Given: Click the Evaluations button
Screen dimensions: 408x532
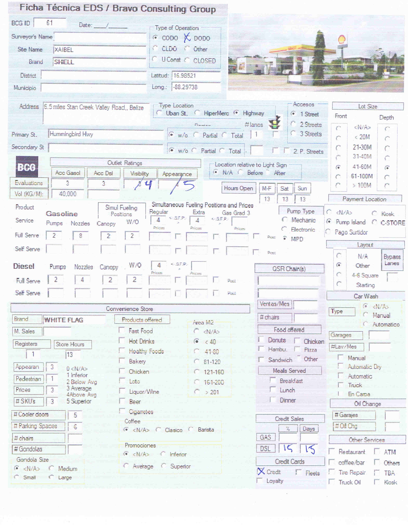Looking at the screenshot, I should [29, 183].
